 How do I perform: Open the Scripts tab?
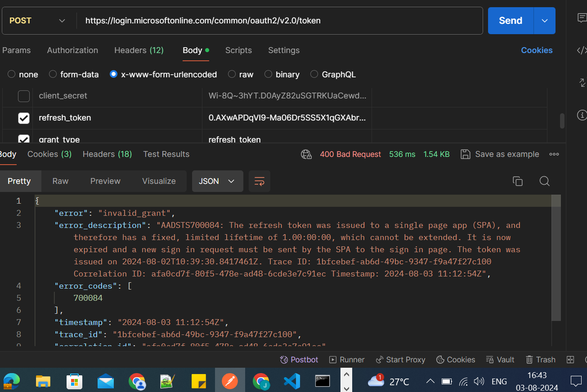(238, 50)
